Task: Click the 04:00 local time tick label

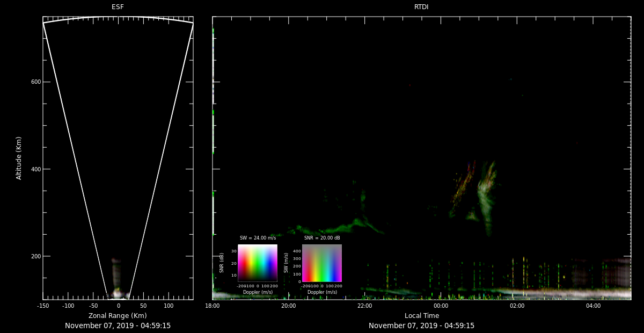Action: tap(594, 306)
